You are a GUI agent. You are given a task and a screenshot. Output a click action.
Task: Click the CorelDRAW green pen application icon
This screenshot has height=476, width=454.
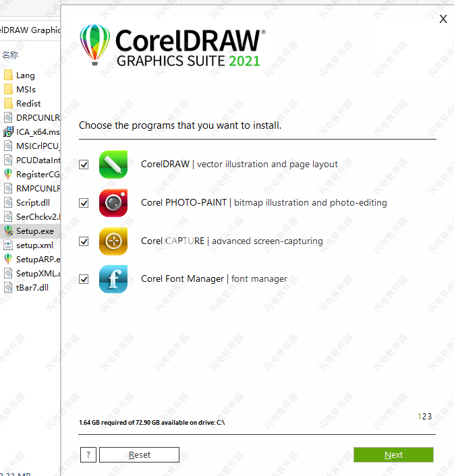tap(113, 165)
